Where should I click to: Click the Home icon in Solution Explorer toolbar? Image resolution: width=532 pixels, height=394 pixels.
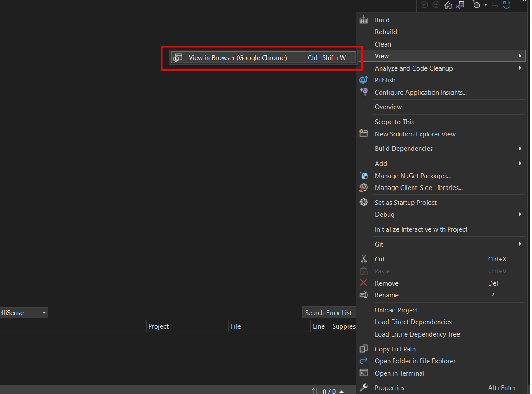click(x=448, y=5)
